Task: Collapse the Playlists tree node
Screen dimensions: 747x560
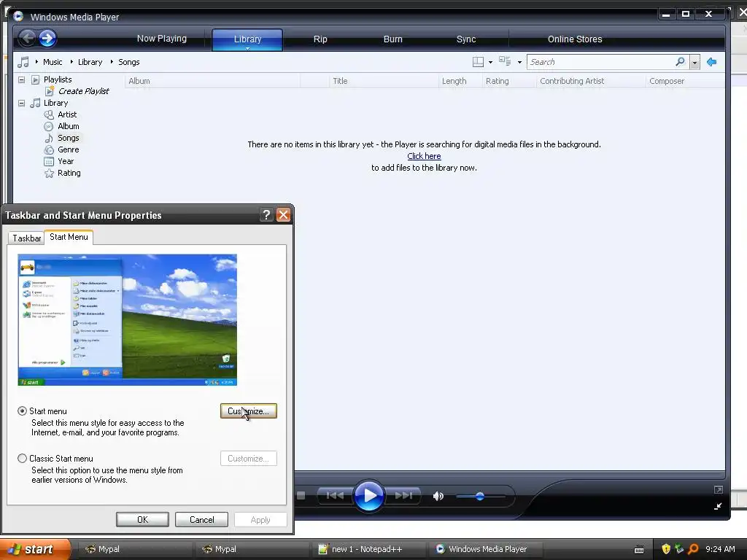Action: pyautogui.click(x=21, y=79)
